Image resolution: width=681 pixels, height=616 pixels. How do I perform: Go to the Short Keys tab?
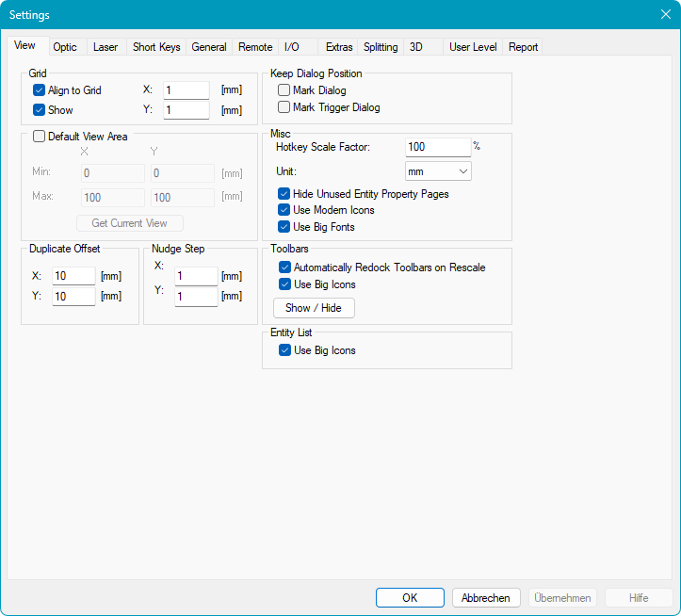coord(156,47)
